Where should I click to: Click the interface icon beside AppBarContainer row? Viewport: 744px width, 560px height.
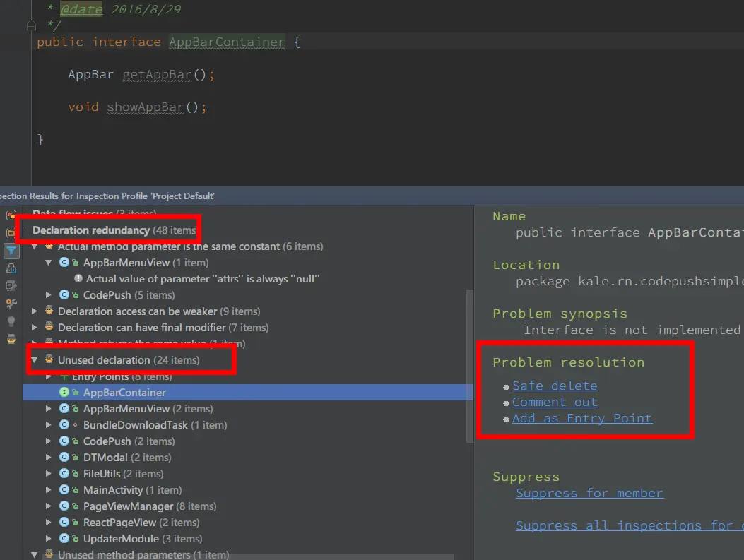pos(64,392)
